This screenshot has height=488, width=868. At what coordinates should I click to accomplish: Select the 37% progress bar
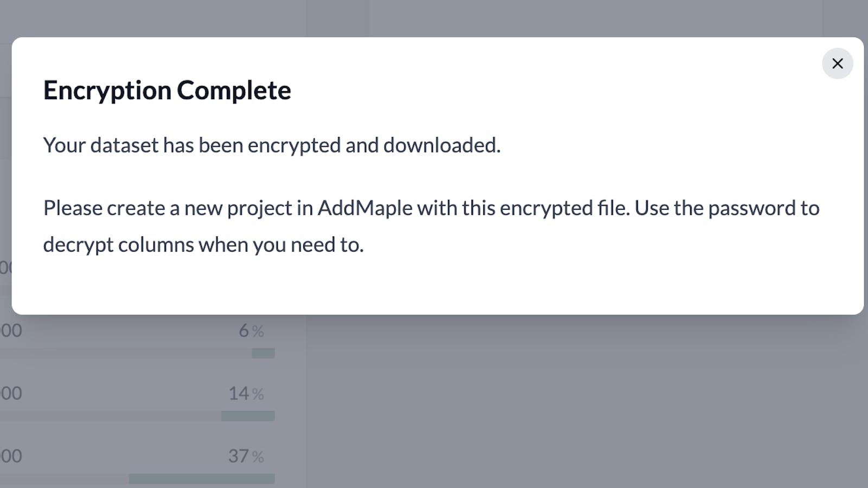201,478
